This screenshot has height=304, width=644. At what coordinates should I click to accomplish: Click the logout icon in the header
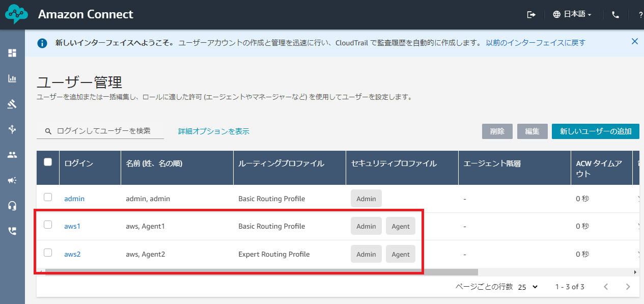point(531,15)
